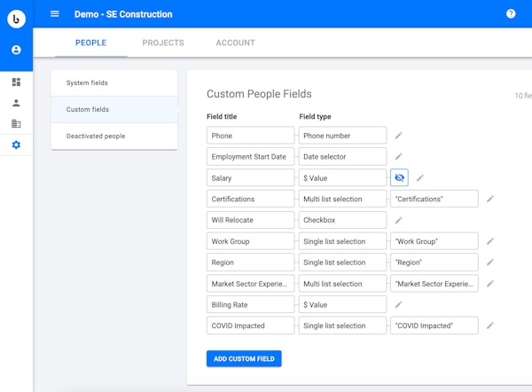Open the dashboard icon in sidebar
Viewport: 532px width, 392px height.
(16, 82)
